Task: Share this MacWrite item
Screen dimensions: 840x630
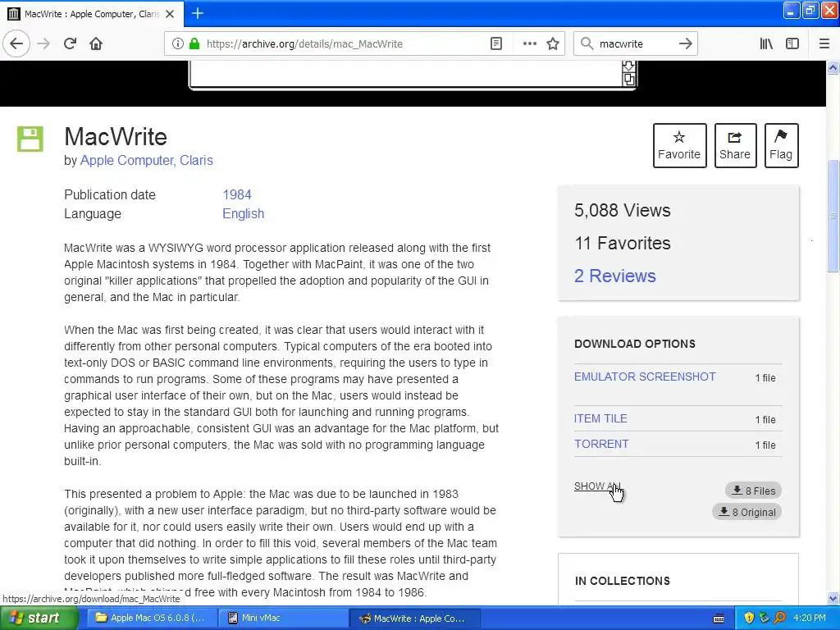Action: tap(735, 146)
